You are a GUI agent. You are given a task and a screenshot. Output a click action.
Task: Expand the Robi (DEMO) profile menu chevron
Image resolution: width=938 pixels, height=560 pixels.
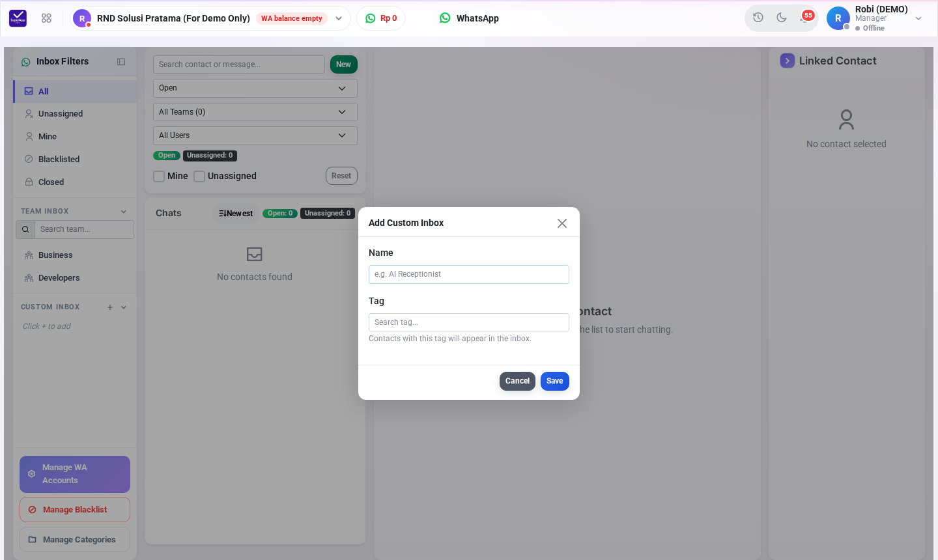tap(918, 18)
